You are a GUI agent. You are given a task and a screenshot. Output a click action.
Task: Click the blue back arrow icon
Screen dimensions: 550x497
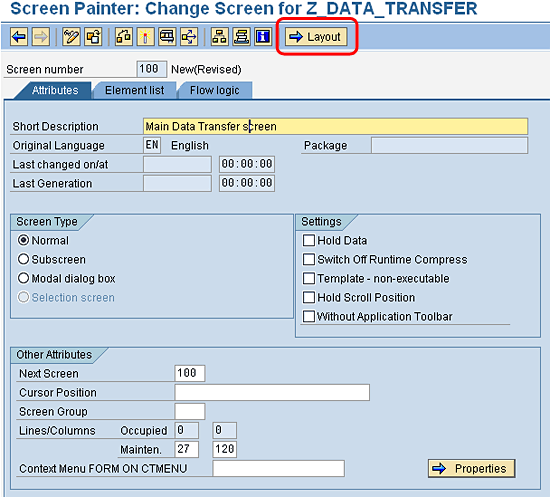click(19, 37)
